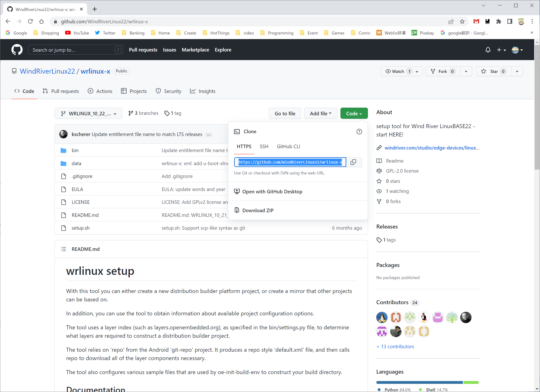Click Go to file button
This screenshot has width=540, height=392.
[285, 113]
